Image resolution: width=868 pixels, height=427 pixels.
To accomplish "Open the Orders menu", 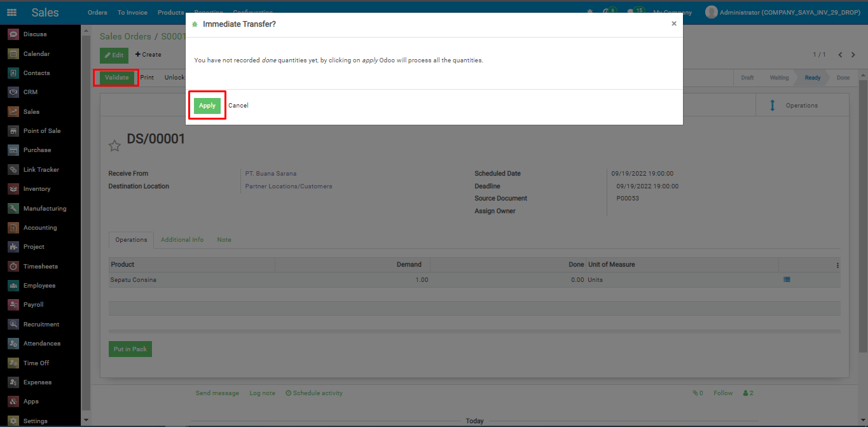I will click(97, 13).
